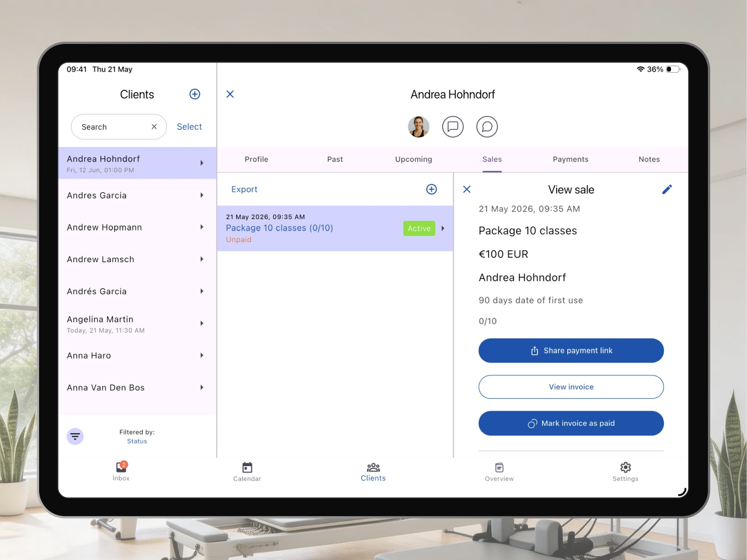This screenshot has width=747, height=560.
Task: Add a new client with plus icon
Action: coord(195,94)
